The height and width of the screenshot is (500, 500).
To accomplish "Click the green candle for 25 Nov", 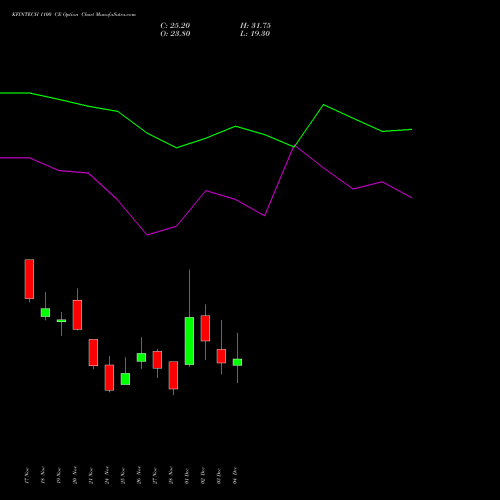I will (125, 379).
